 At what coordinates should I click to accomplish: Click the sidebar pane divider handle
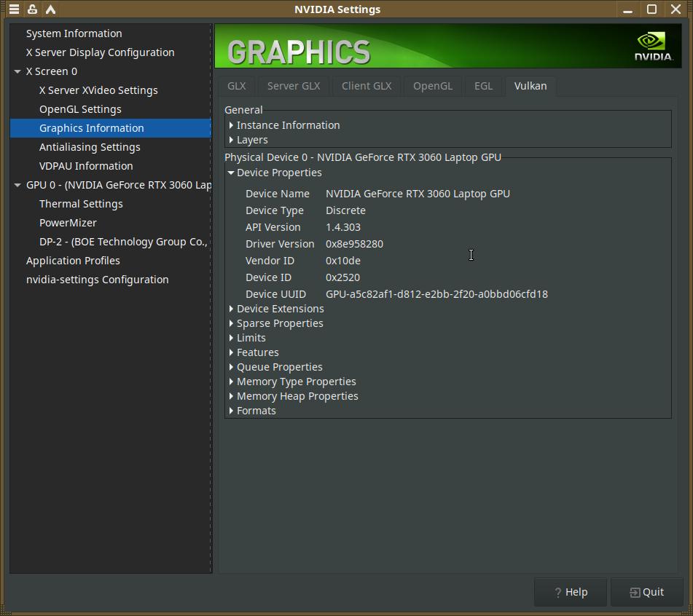(x=212, y=299)
